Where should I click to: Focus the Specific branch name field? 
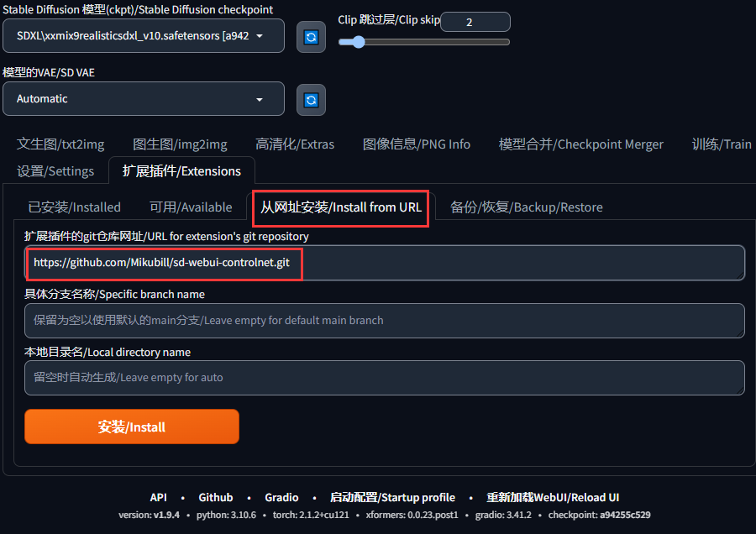click(x=384, y=321)
